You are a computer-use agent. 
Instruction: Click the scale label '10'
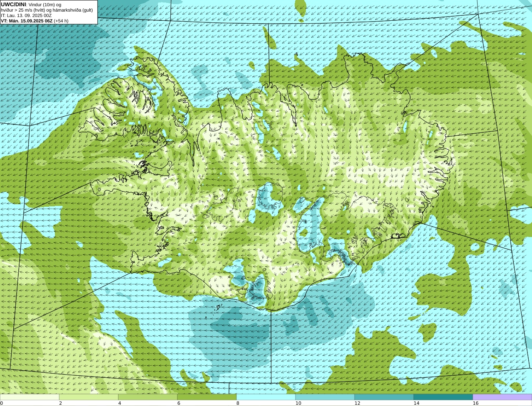point(298,403)
